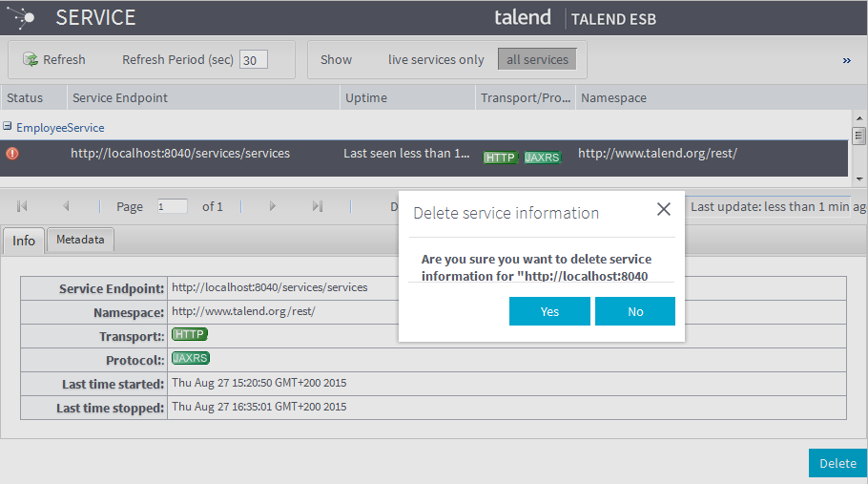Select the Service Endpoint value in Info
The height and width of the screenshot is (484, 868).
coord(270,287)
